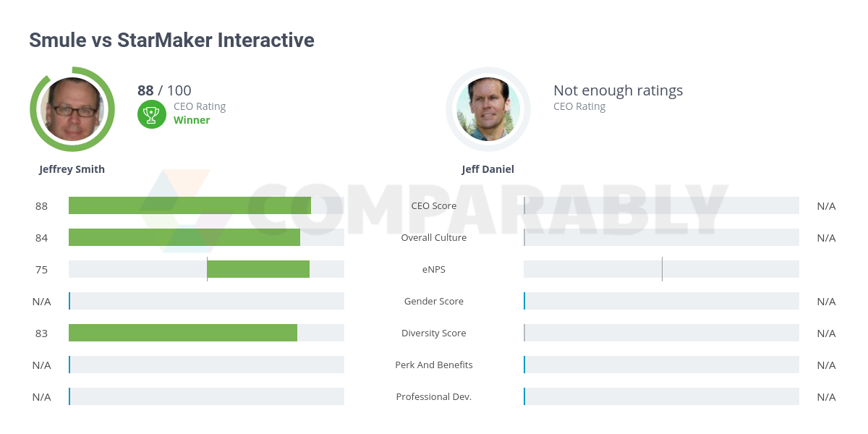Click the Professional Dev. row label
This screenshot has width=868, height=434.
coord(434,396)
